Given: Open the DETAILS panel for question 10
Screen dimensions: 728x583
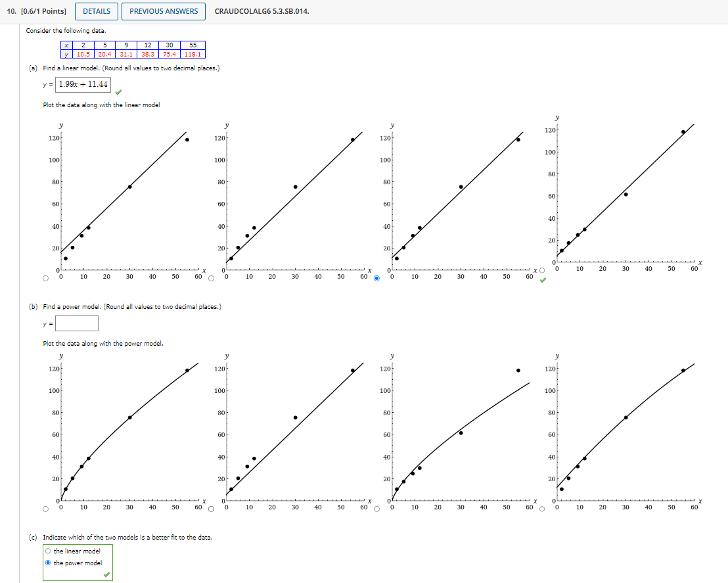Looking at the screenshot, I should click(96, 11).
